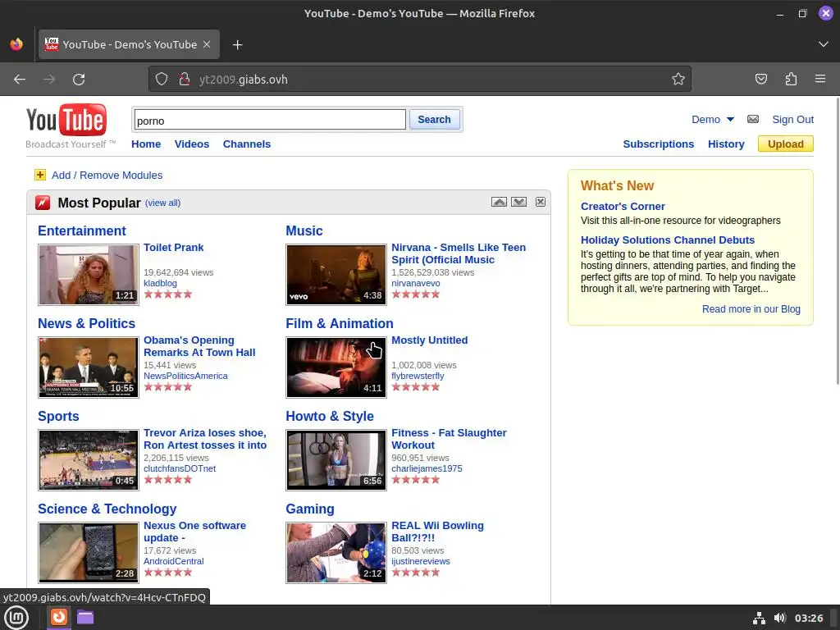Open the Mostly Untitled thumbnail
The width and height of the screenshot is (840, 630).
click(336, 367)
